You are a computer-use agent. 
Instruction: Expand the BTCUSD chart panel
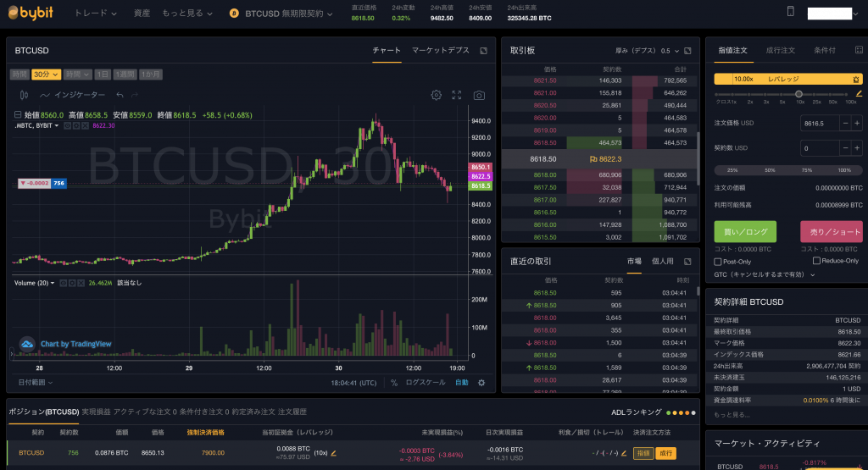pos(483,51)
